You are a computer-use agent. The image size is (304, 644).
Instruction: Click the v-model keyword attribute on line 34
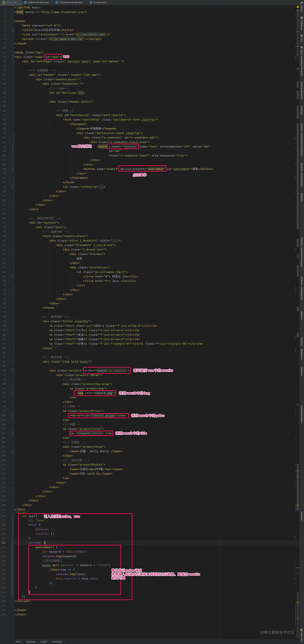point(123,147)
